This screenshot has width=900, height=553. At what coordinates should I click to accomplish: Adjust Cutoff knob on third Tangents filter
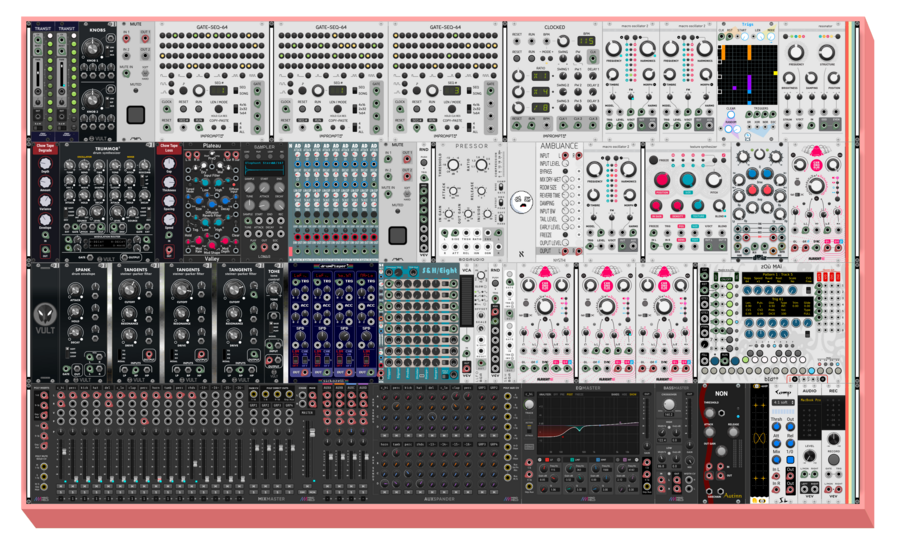click(234, 290)
